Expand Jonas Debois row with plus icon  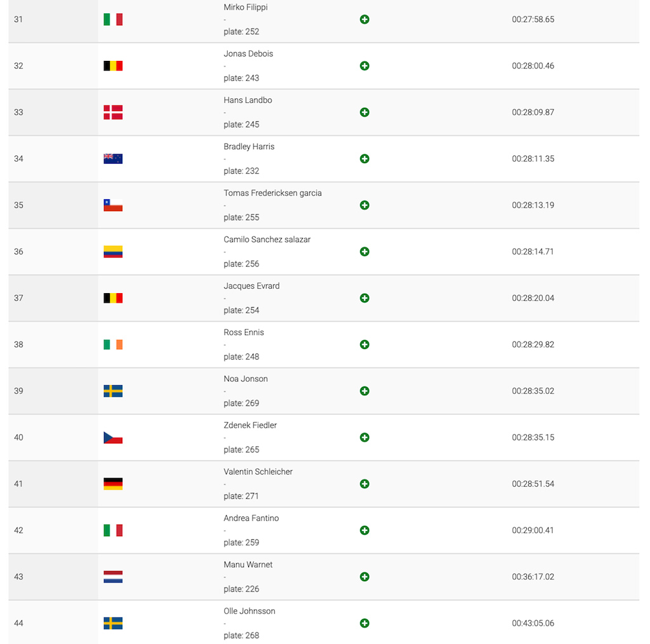coord(364,66)
